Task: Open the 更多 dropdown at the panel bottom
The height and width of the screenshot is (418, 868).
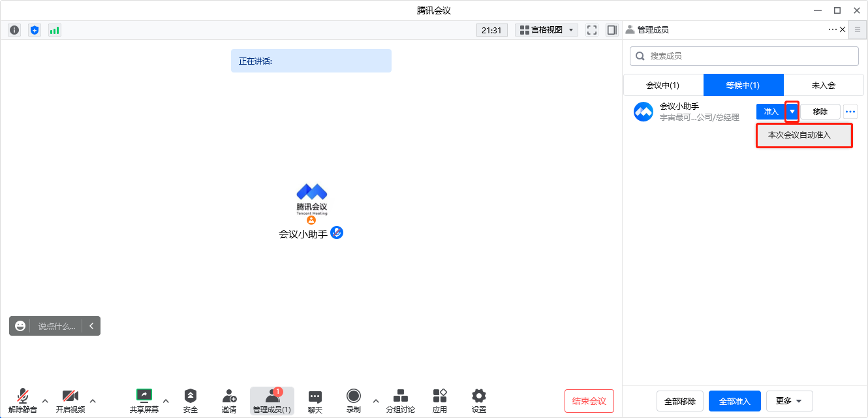Action: pyautogui.click(x=790, y=401)
